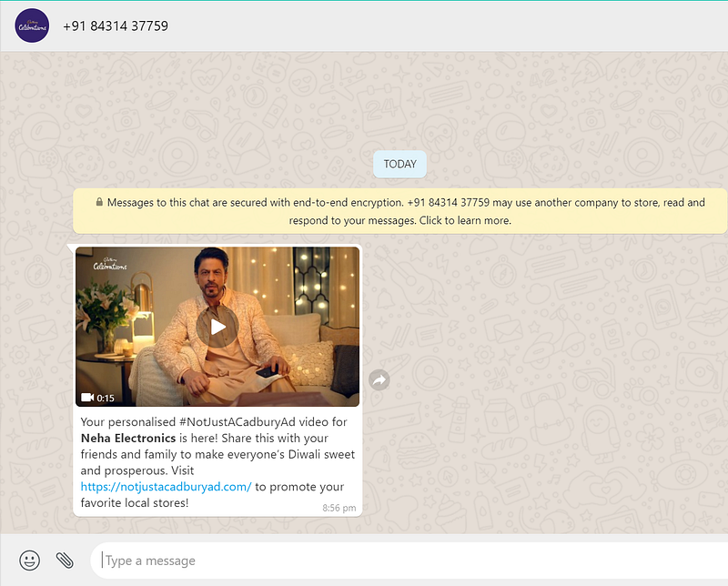Click the bold Neha Electronics text
The height and width of the screenshot is (586, 728).
tap(128, 438)
